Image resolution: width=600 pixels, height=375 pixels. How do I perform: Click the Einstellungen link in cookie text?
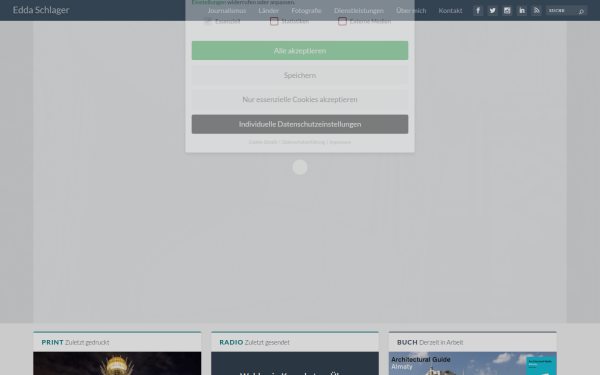pyautogui.click(x=209, y=2)
